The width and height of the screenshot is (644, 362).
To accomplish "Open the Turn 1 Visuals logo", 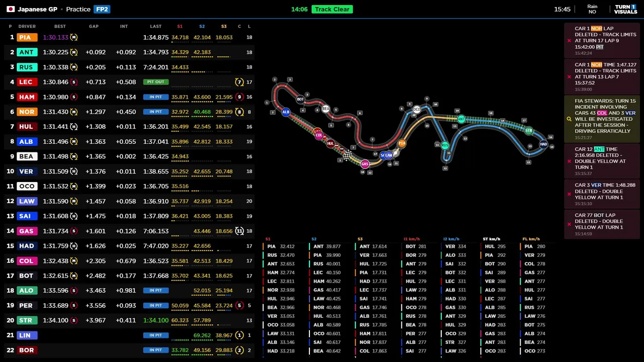I will point(625,9).
